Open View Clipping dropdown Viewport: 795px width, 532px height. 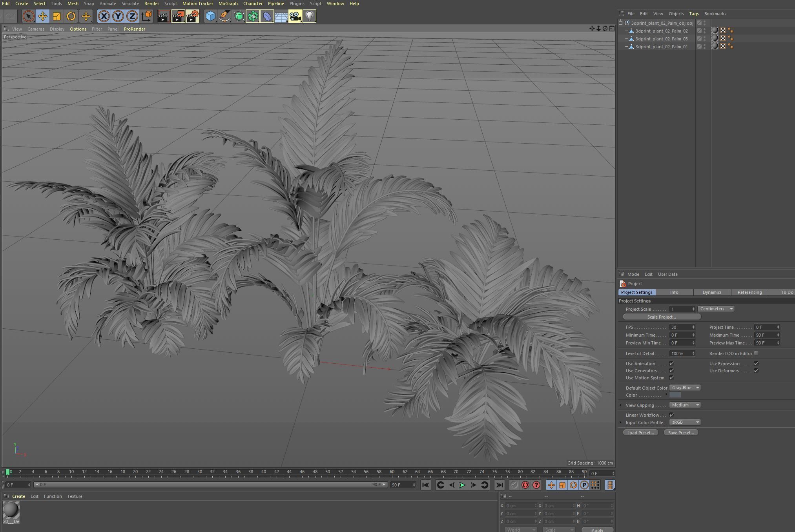685,405
